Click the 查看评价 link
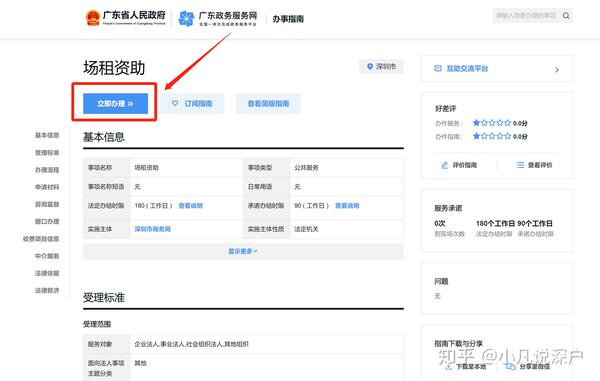The width and height of the screenshot is (600, 381). pyautogui.click(x=540, y=165)
